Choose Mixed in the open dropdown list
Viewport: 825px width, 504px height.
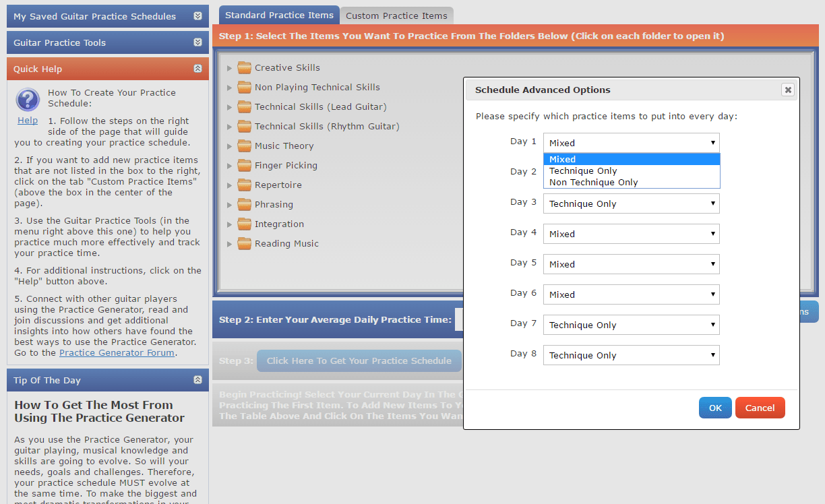632,160
